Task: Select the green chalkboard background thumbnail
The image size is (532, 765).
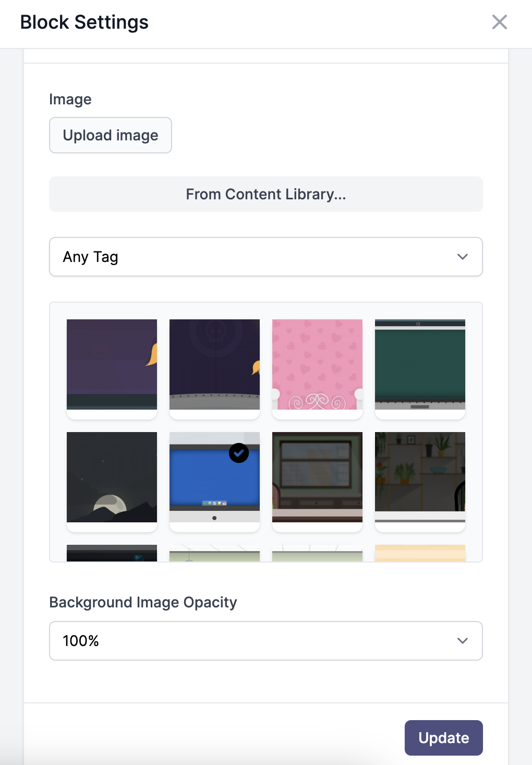Action: tap(420, 364)
